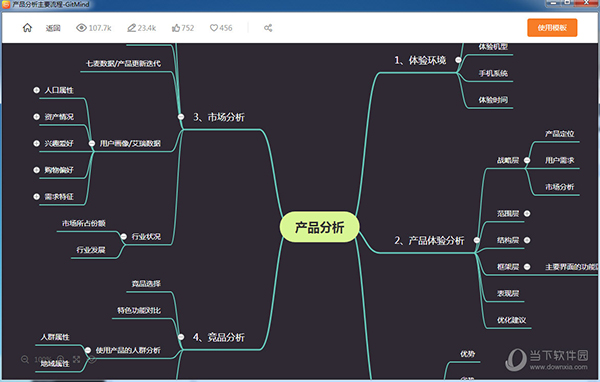Image resolution: width=600 pixels, height=382 pixels.
Task: Click the orange 使用模板 button
Action: coord(552,28)
